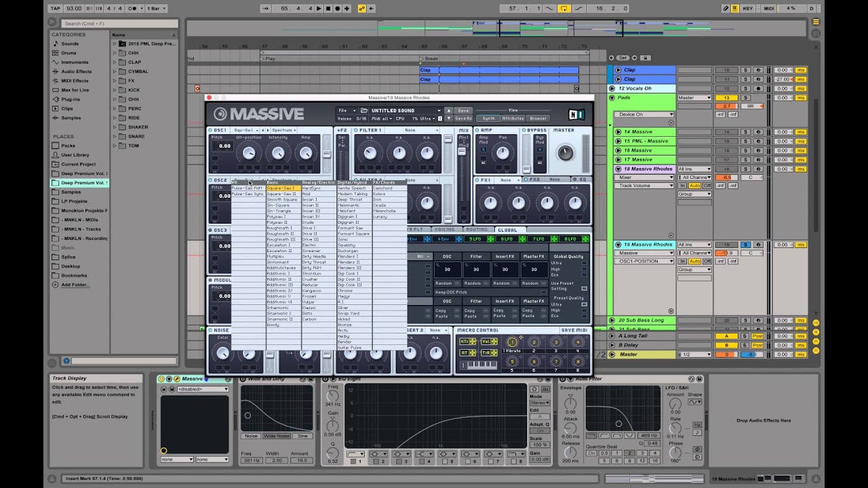The height and width of the screenshot is (488, 868).
Task: Click Add Folder in Places
Action: tap(75, 285)
